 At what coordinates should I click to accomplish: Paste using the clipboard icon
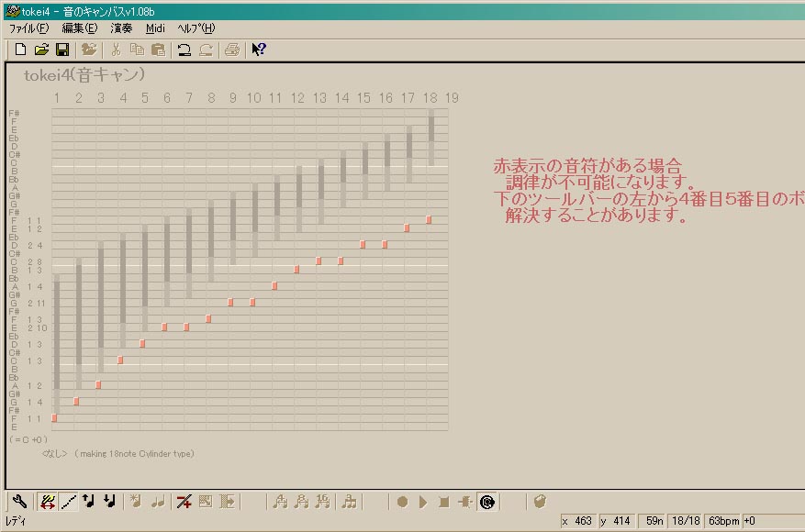[158, 50]
